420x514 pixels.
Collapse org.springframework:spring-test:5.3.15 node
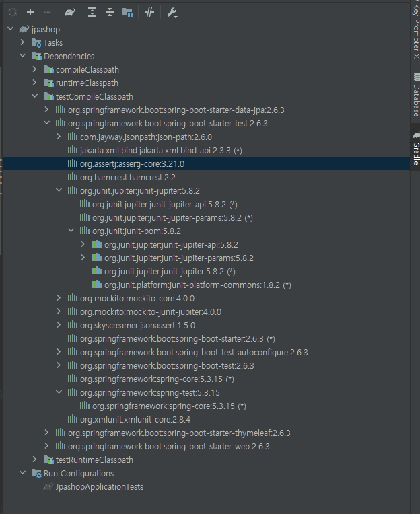pos(59,392)
